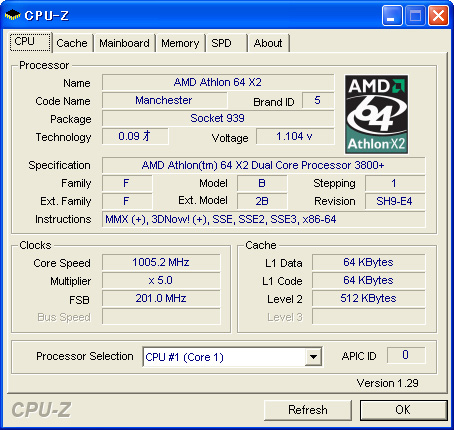Viewport: 454px width, 430px height.
Task: Switch to the Cache tab
Action: (x=72, y=43)
